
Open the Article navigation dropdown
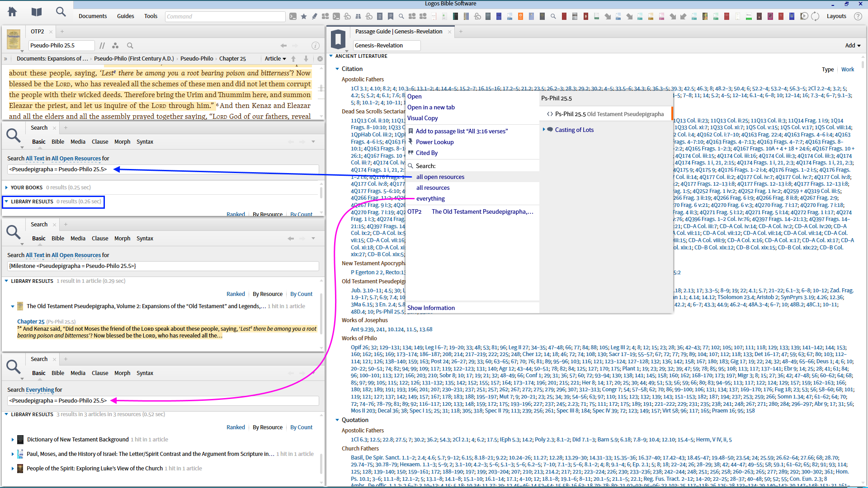coord(275,59)
